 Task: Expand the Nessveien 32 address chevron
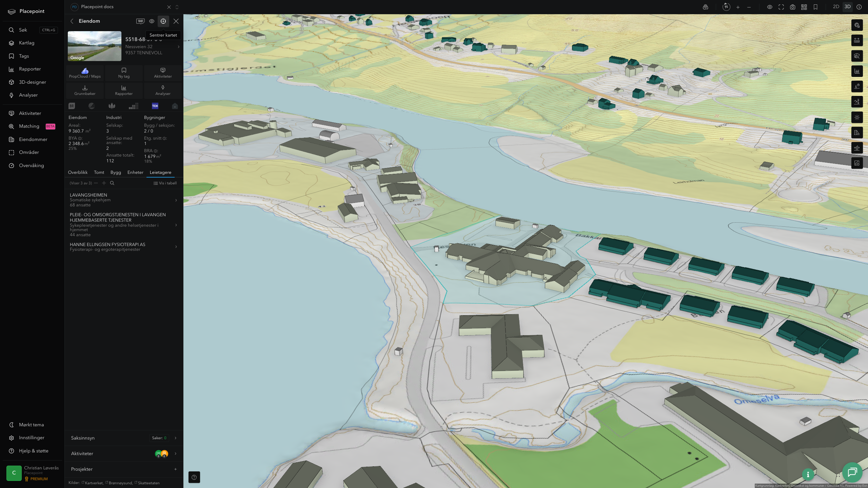point(178,47)
